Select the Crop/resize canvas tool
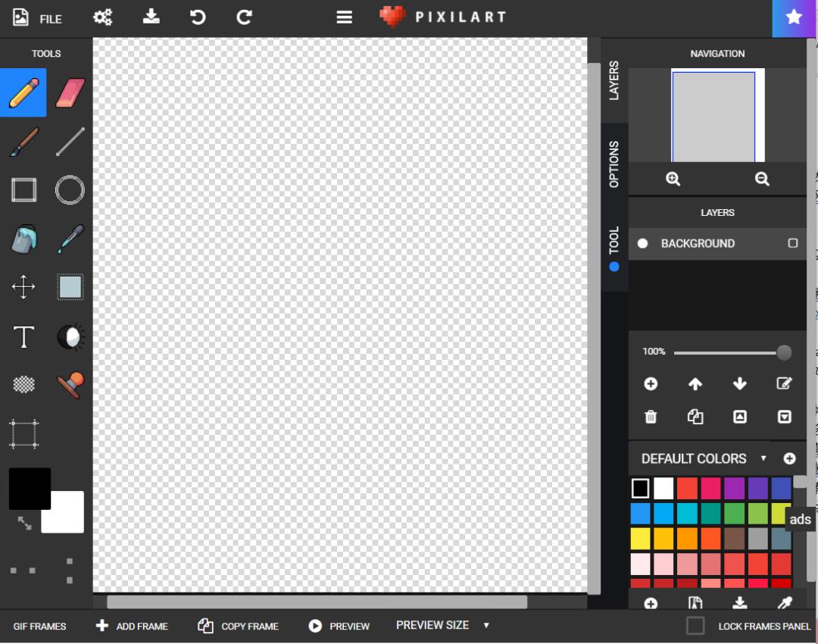Image resolution: width=818 pixels, height=644 pixels. point(23,433)
